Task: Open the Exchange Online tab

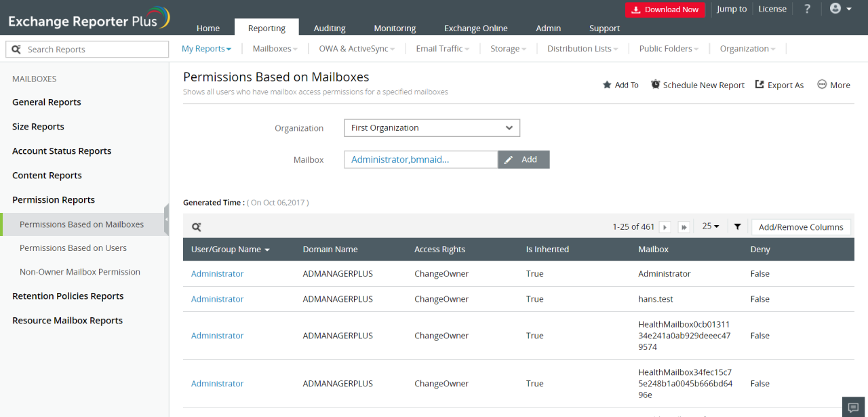Action: tap(475, 28)
